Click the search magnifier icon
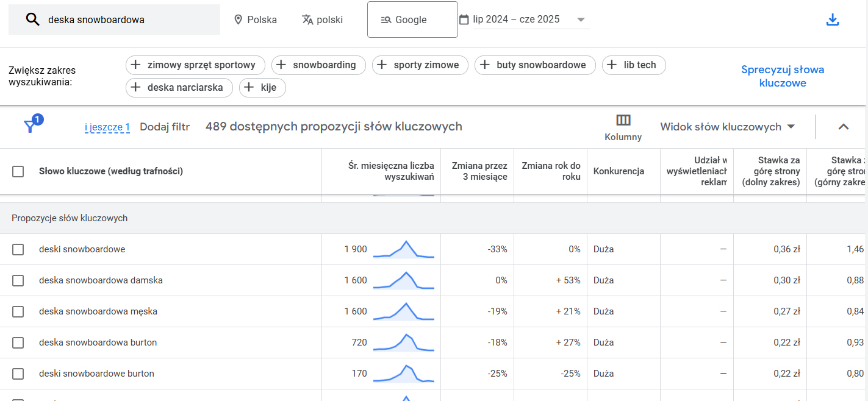Viewport: 868px width, 401px height. tap(32, 20)
